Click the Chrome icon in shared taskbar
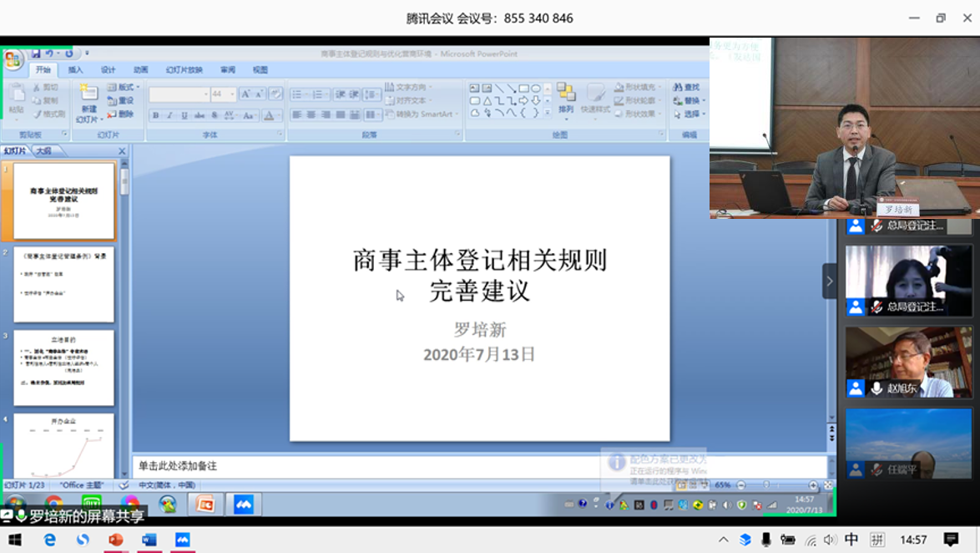Viewport: 980px width, 553px height. click(x=53, y=505)
